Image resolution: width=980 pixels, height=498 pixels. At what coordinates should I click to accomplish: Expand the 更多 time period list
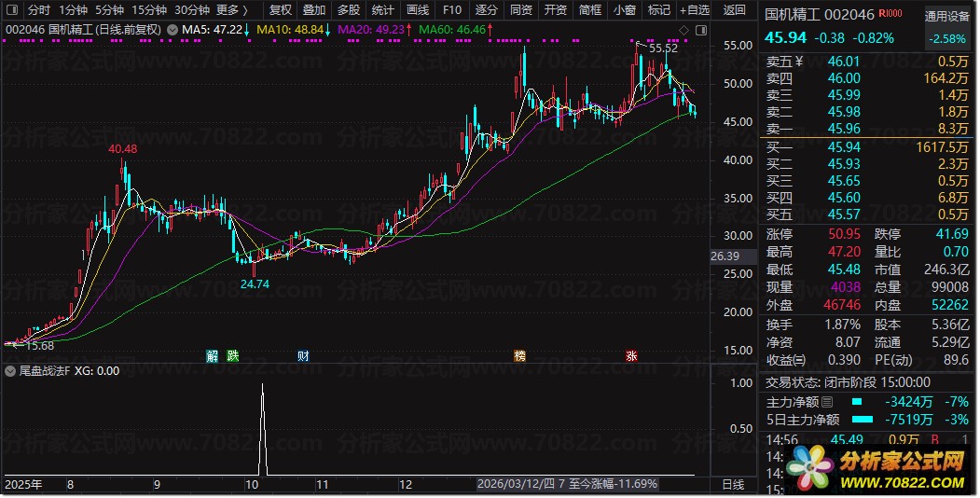coord(232,10)
